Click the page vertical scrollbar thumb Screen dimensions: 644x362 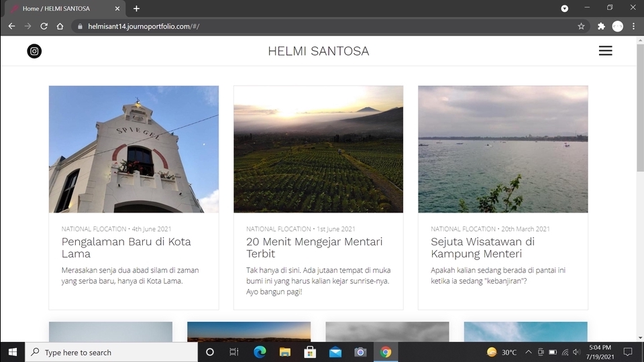(x=640, y=107)
